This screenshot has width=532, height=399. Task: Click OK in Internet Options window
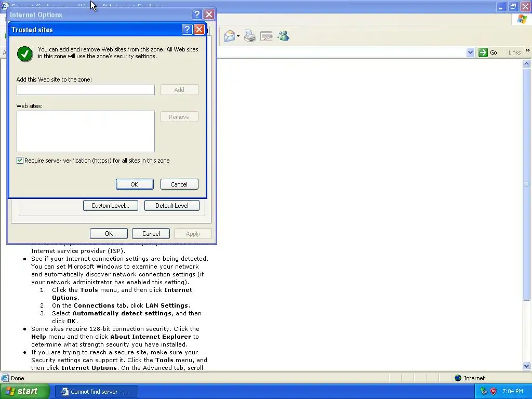point(109,233)
